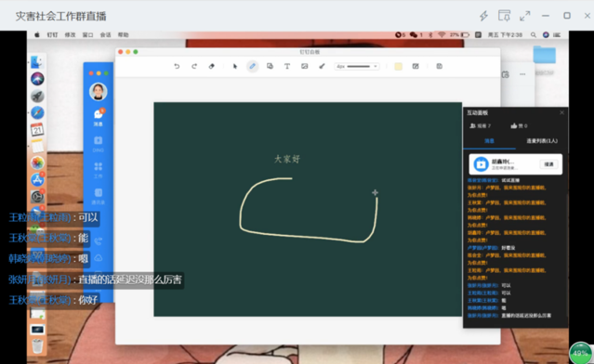
Task: Select the insert image tool
Action: (x=305, y=66)
